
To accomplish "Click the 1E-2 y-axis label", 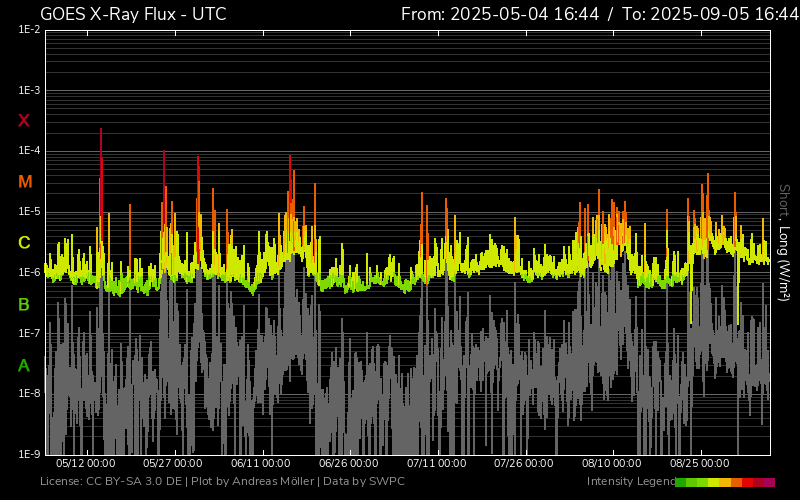I will 29,30.
